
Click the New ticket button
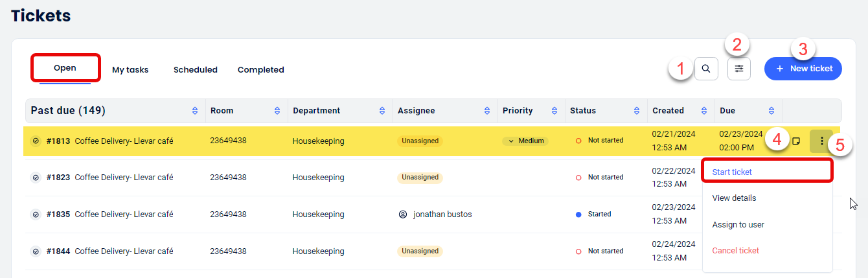click(803, 69)
